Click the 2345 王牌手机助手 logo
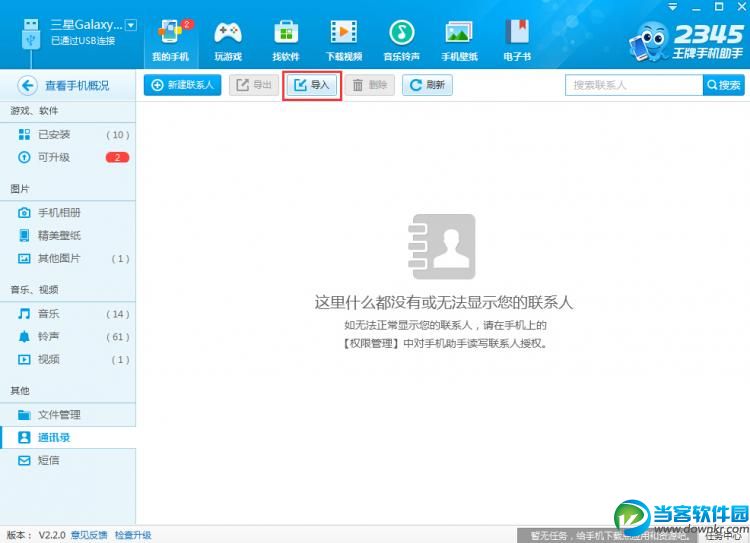This screenshot has width=750, height=543. pos(686,42)
